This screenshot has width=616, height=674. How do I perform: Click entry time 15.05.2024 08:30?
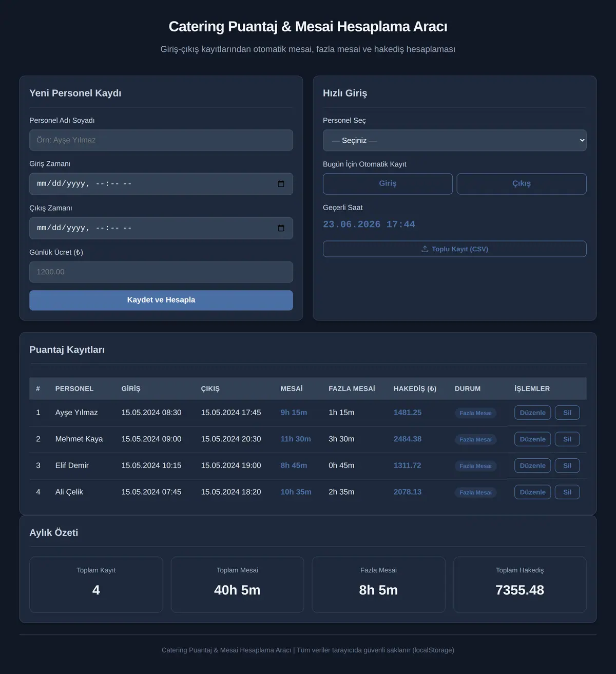click(x=151, y=413)
